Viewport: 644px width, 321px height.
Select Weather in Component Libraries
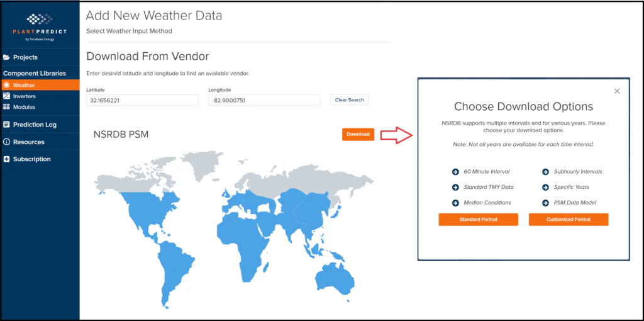40,85
